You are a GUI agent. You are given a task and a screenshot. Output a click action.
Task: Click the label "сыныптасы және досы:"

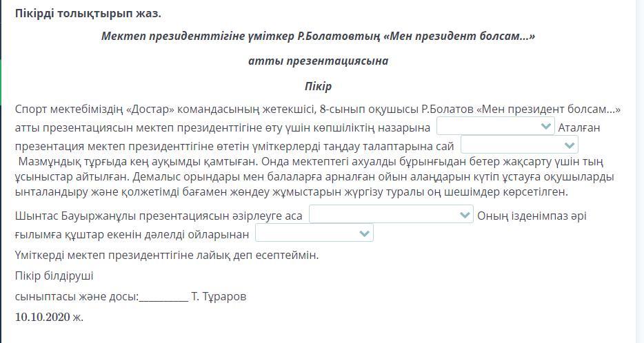coord(76,297)
